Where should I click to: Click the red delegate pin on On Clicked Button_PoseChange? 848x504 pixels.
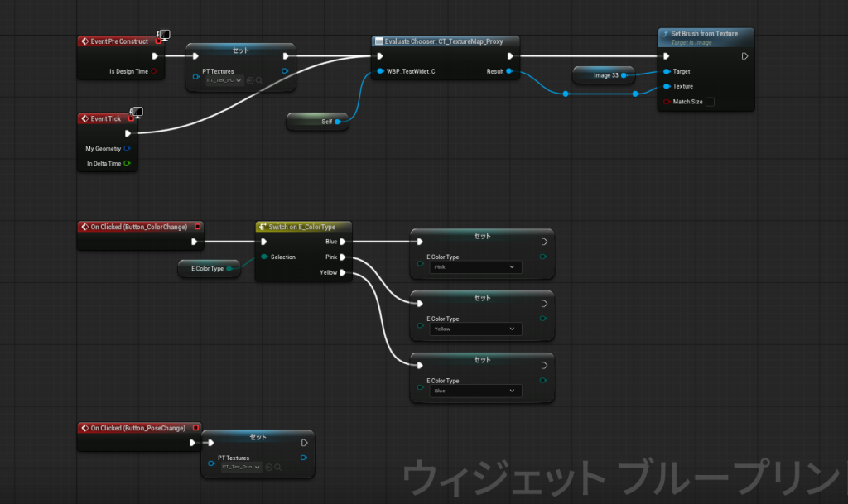click(196, 428)
